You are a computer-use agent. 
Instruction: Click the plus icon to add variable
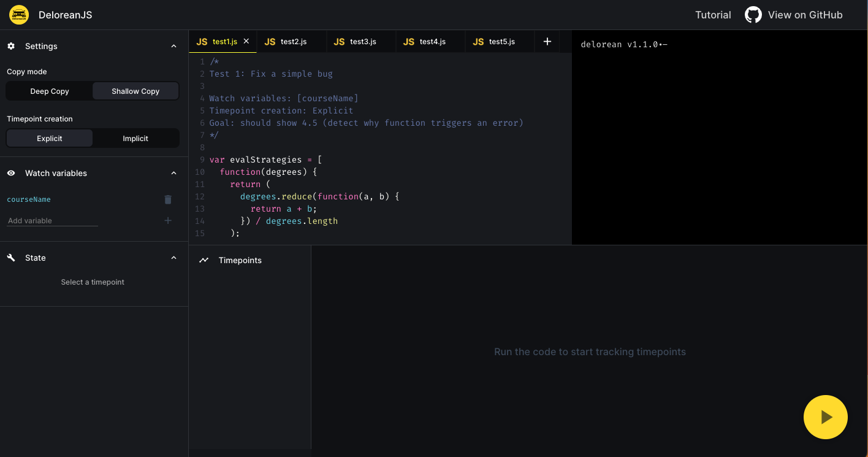(x=168, y=221)
